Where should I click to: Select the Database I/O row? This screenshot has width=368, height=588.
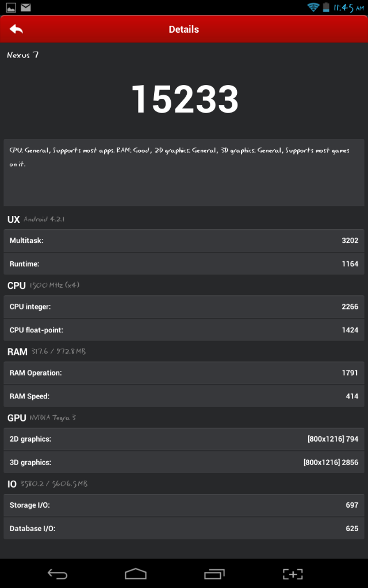point(183,528)
